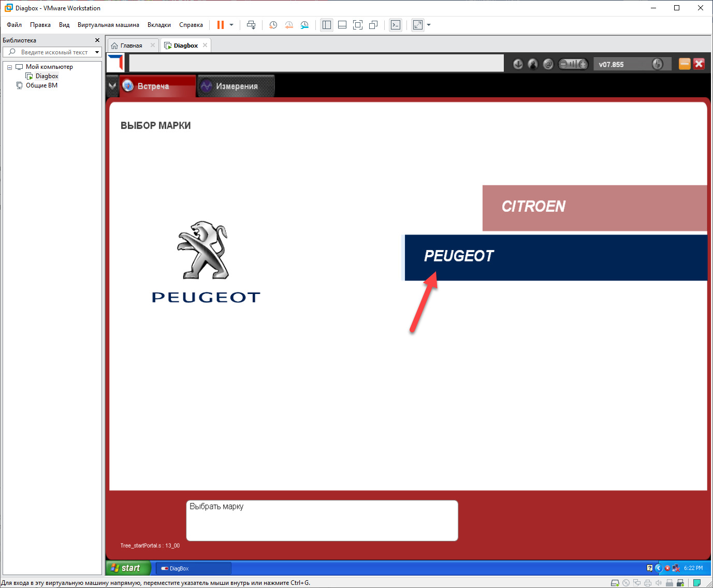Screen dimensions: 713x588
Task: Click the minus button on the DiagBox level control
Action: tap(563, 64)
